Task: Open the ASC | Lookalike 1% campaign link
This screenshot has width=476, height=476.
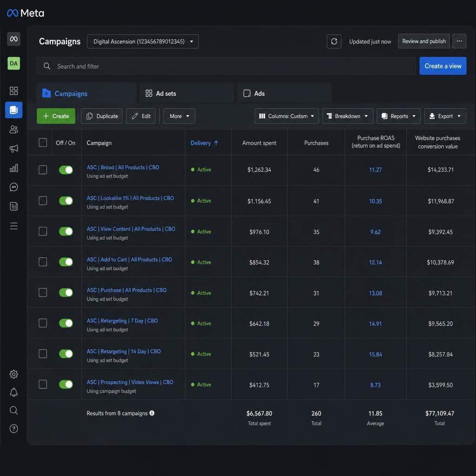Action: [x=130, y=198]
